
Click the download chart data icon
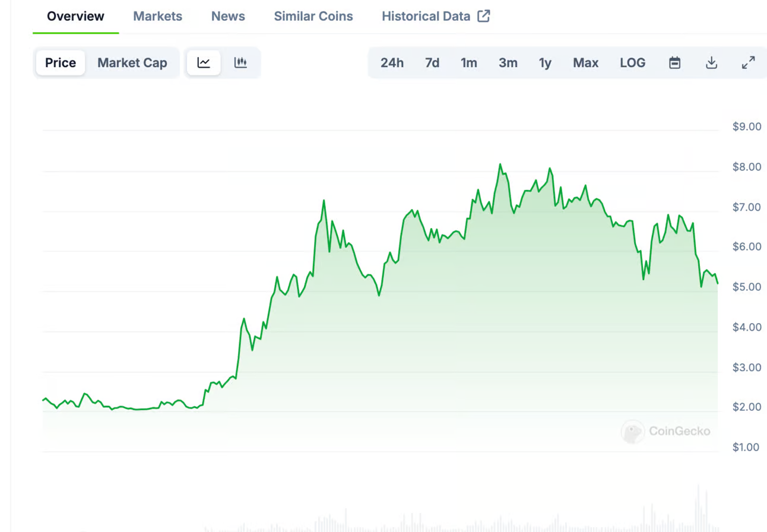(x=711, y=63)
